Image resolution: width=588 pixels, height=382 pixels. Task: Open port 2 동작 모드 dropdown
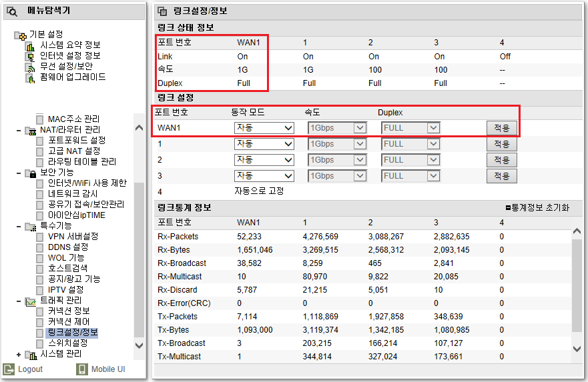(264, 160)
